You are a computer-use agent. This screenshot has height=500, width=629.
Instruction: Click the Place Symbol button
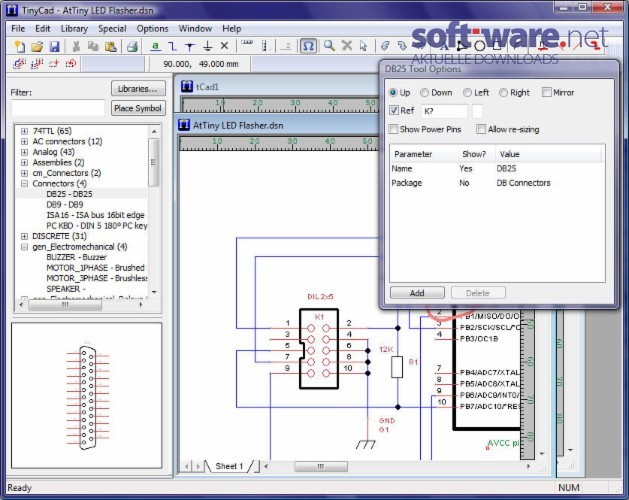point(138,108)
